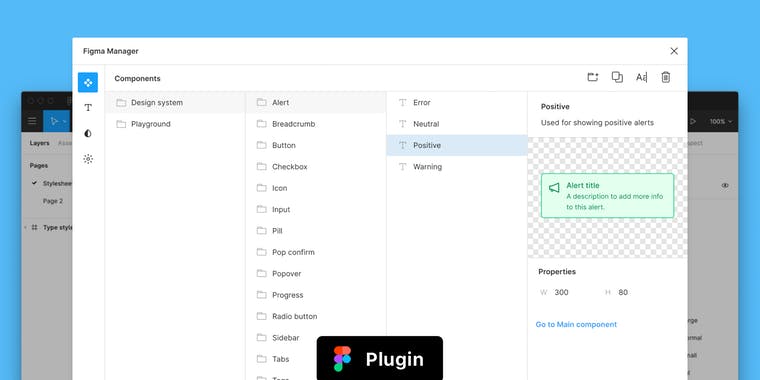Close the Figma Manager dialog
This screenshot has width=760, height=380.
click(674, 51)
